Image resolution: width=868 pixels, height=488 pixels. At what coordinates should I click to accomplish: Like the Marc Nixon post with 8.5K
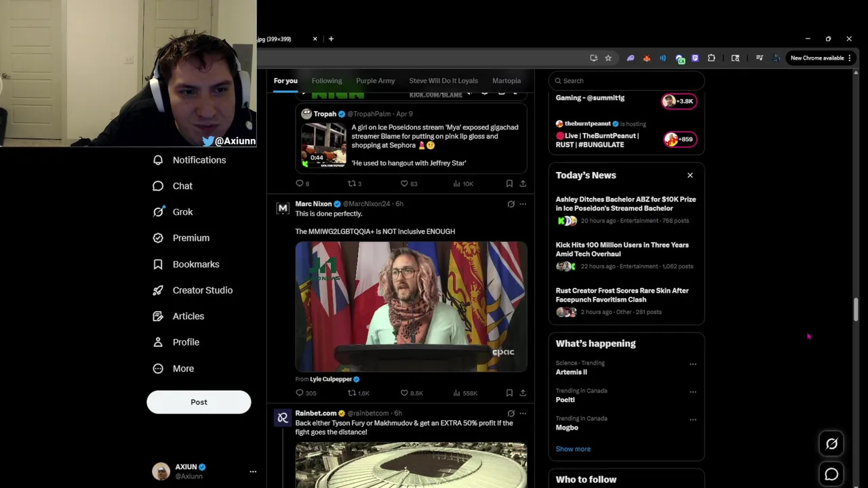(x=411, y=393)
